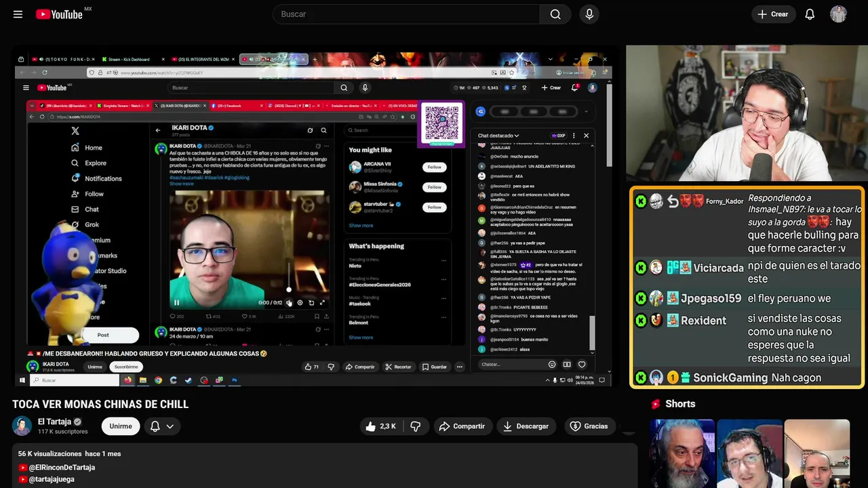868x488 pixels.
Task: Go back using arrow beside IKARI DOTA heading
Action: pyautogui.click(x=158, y=130)
